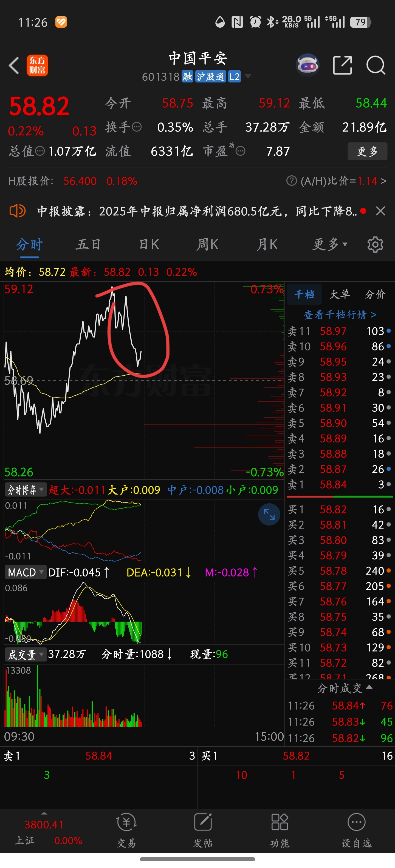
Task: Open the 成交量 indicator dropdown
Action: pyautogui.click(x=25, y=654)
